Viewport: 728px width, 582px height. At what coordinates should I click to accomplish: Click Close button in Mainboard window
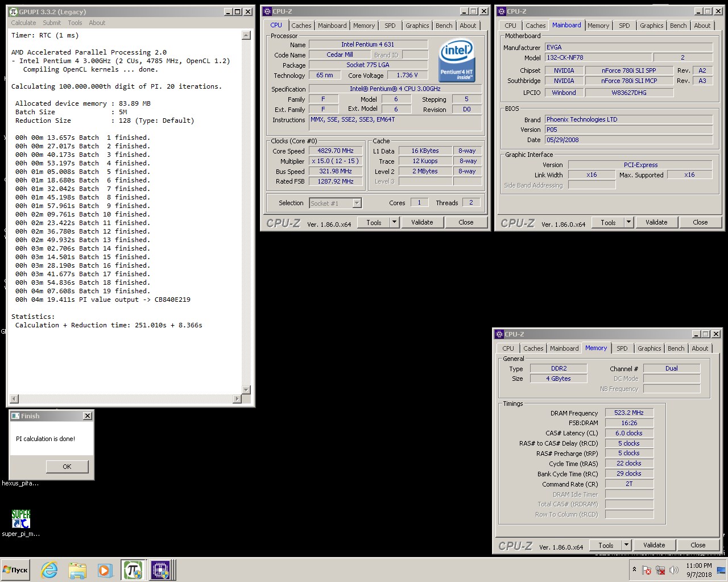click(x=700, y=222)
